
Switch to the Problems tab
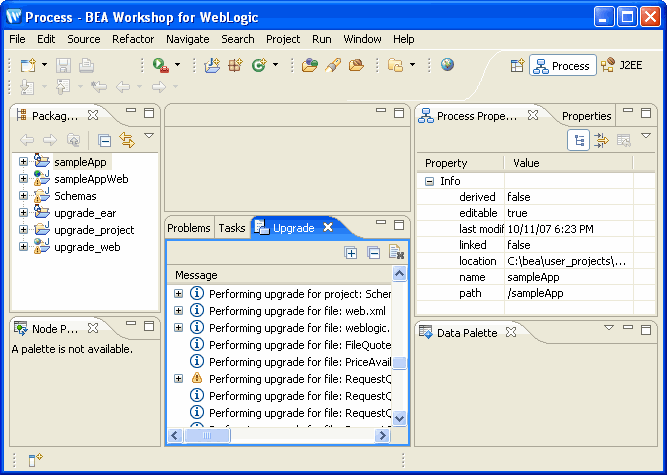(189, 228)
